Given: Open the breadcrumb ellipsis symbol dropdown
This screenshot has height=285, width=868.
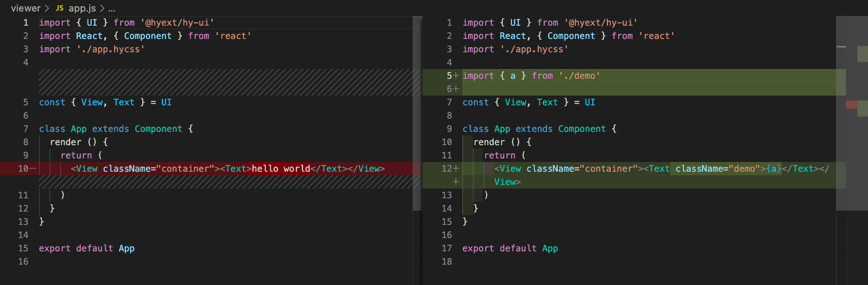Looking at the screenshot, I should pyautogui.click(x=112, y=8).
